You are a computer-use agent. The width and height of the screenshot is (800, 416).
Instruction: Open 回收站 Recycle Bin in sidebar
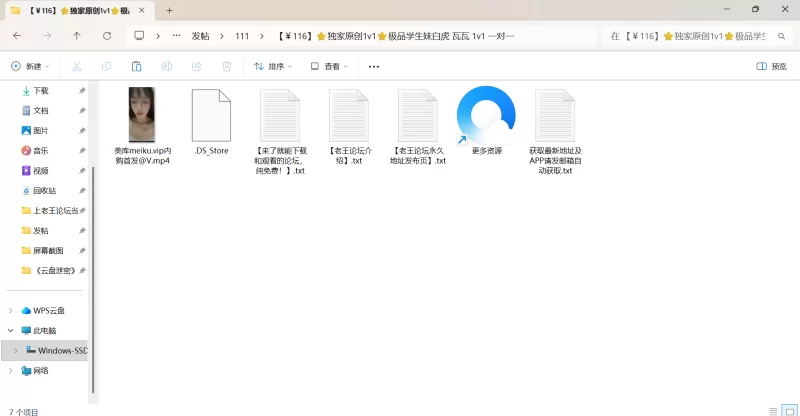click(39, 190)
